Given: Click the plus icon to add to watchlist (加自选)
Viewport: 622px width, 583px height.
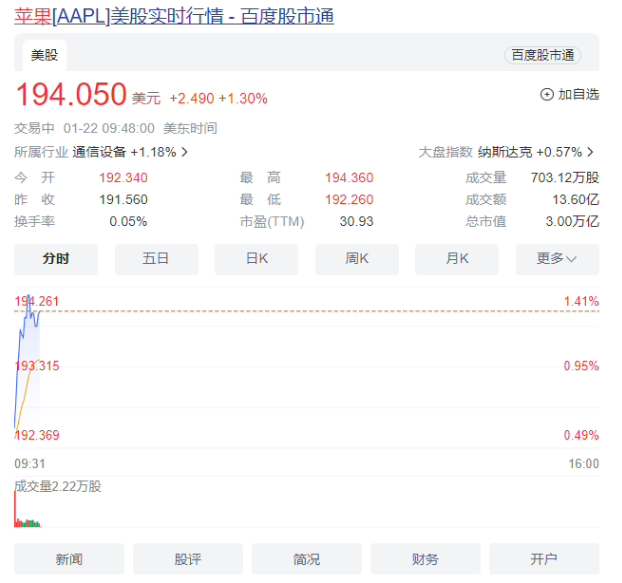Looking at the screenshot, I should pyautogui.click(x=546, y=95).
